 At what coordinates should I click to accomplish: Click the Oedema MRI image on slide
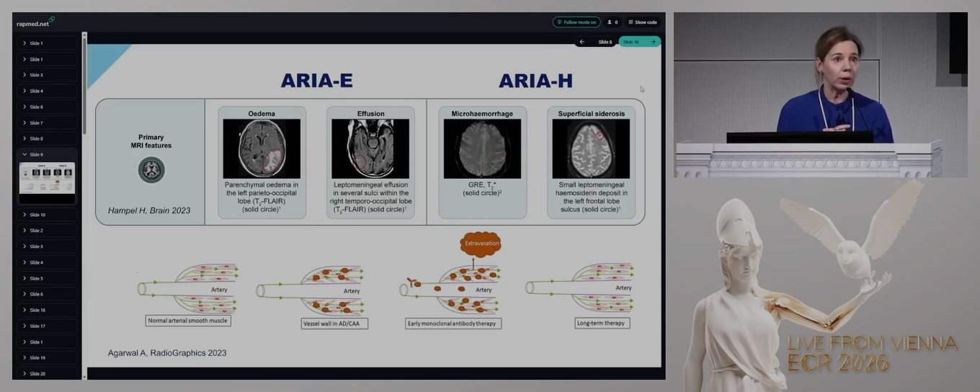tap(262, 148)
